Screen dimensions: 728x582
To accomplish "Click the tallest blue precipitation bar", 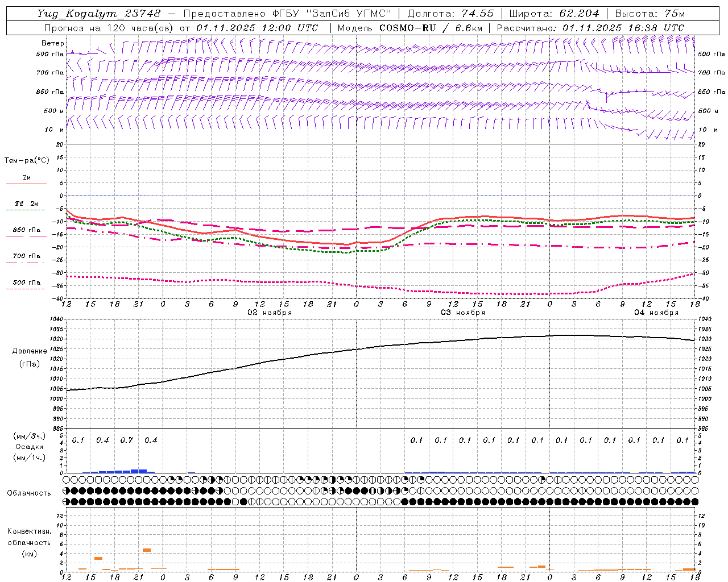I will tap(139, 471).
